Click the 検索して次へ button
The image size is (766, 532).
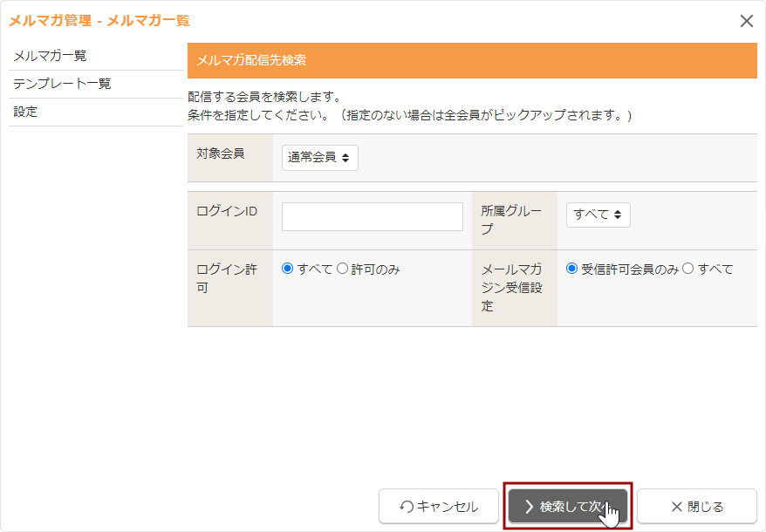coord(568,507)
